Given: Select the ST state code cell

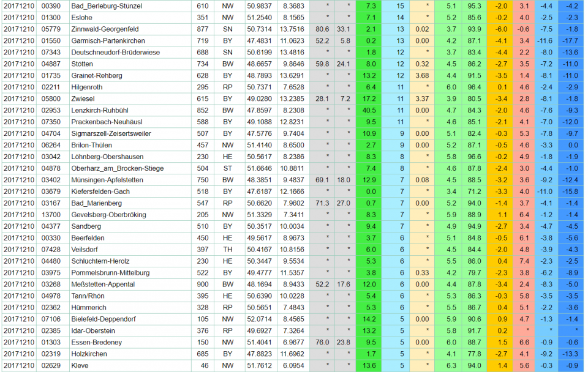Looking at the screenshot, I should (x=227, y=168).
